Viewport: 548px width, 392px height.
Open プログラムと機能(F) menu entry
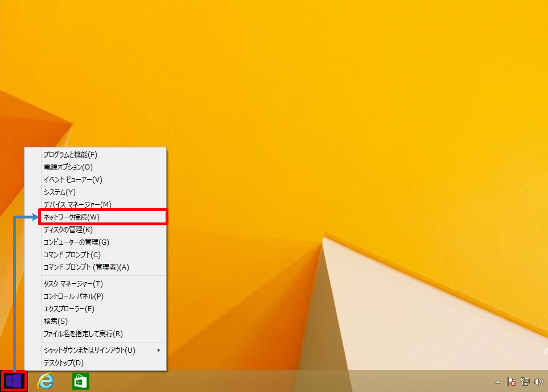tap(96, 154)
